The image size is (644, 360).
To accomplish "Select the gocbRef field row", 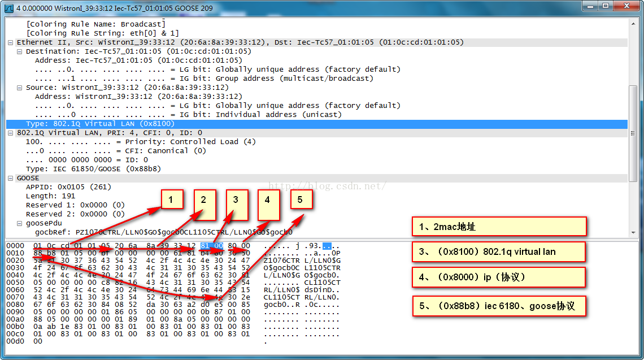I will (163, 232).
